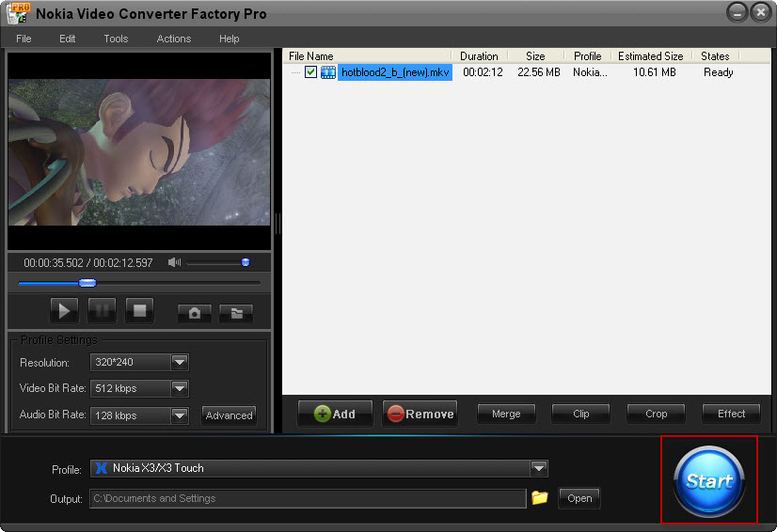Open the Tools menu
The image size is (777, 532).
116,39
